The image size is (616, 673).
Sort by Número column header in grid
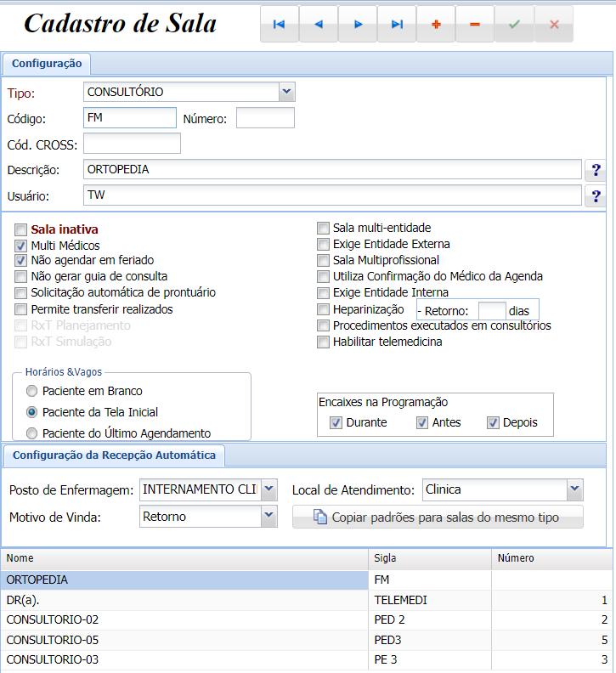552,558
